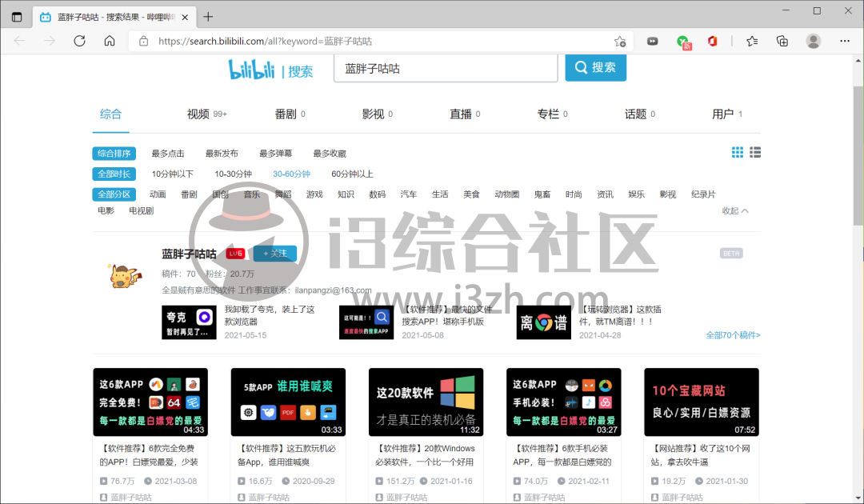Open a new tab with plus button
Image resolution: width=864 pixels, height=504 pixels.
(208, 17)
